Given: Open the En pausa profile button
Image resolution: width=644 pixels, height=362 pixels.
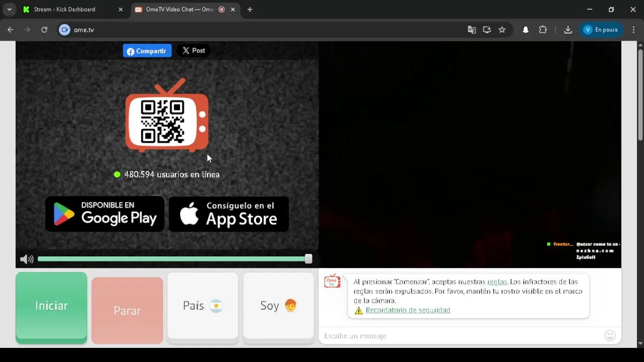Looking at the screenshot, I should click(x=601, y=30).
